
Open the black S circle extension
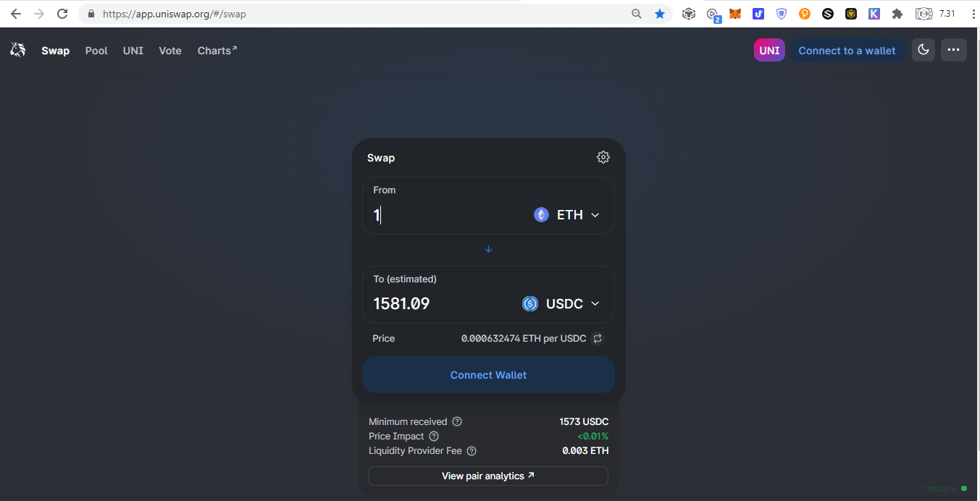(828, 14)
